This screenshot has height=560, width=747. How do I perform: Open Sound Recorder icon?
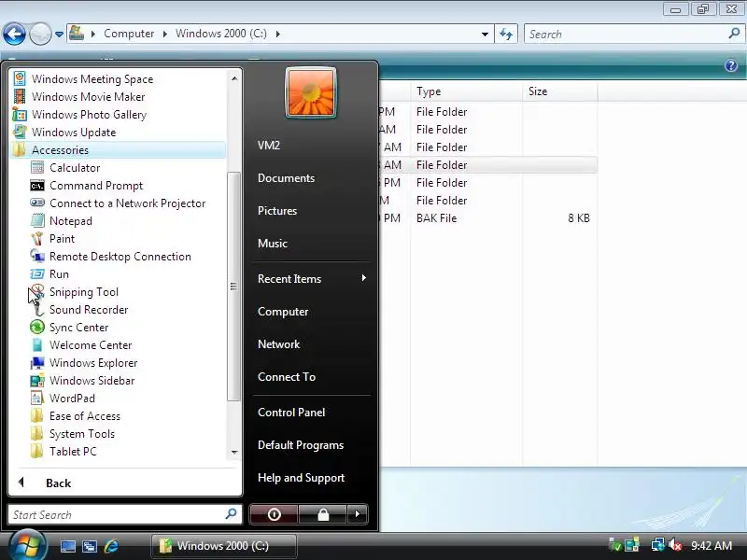click(x=37, y=310)
